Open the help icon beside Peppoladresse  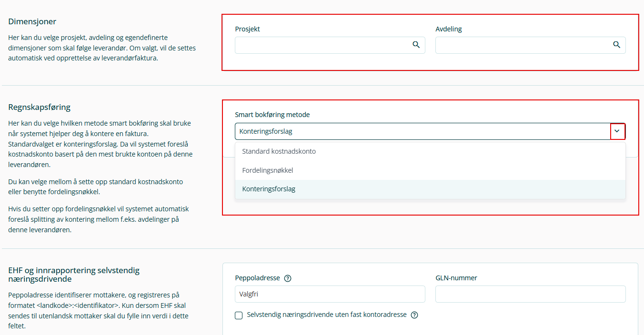coord(288,278)
